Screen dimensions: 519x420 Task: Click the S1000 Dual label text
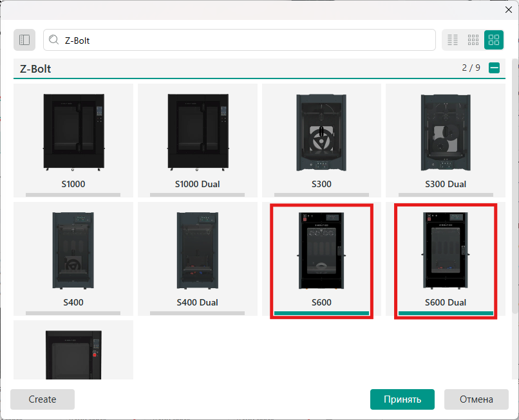pos(197,184)
